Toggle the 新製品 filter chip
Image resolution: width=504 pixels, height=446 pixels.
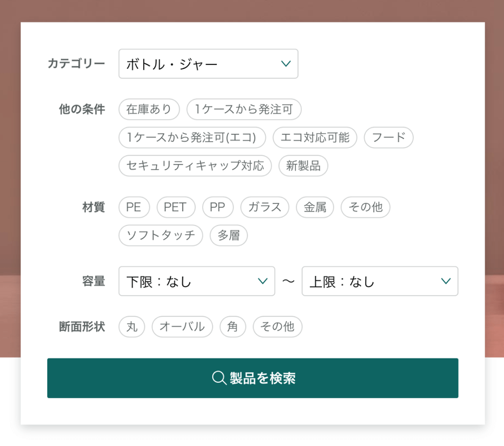[x=303, y=165]
